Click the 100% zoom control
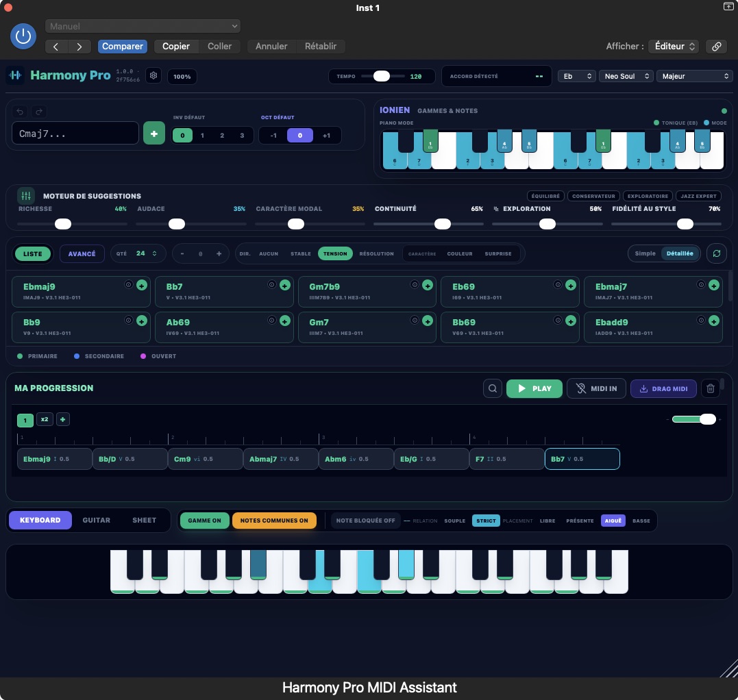Image resolution: width=738 pixels, height=700 pixels. pos(182,77)
